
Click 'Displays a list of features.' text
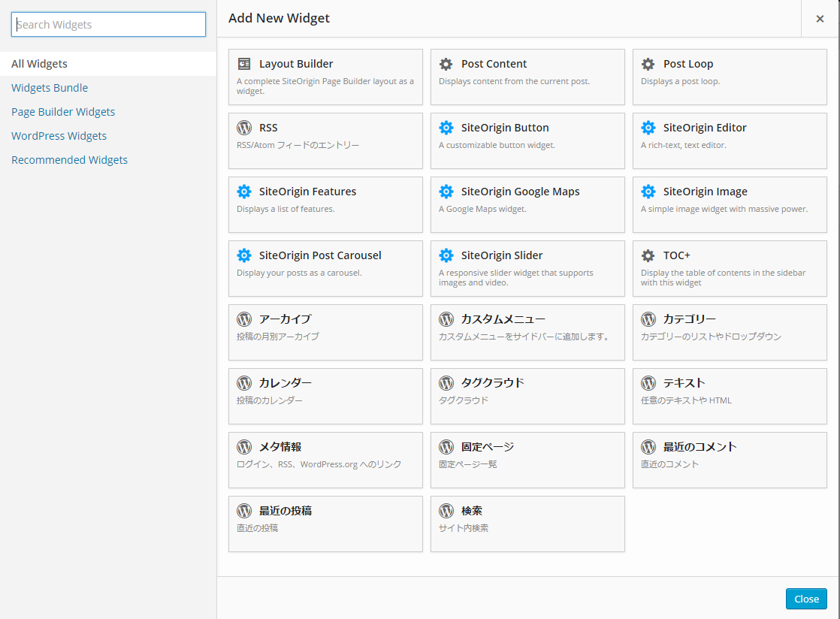(286, 209)
